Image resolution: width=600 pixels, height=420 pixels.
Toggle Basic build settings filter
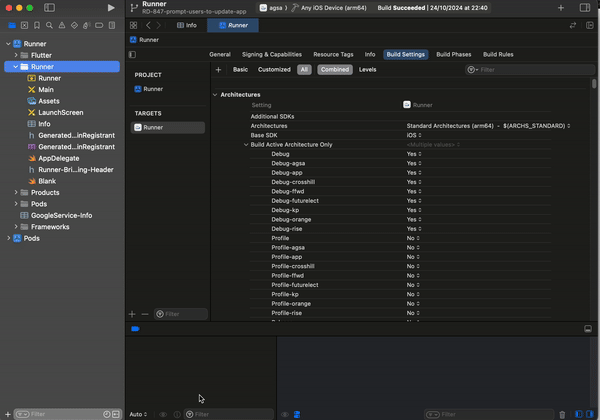click(x=240, y=70)
